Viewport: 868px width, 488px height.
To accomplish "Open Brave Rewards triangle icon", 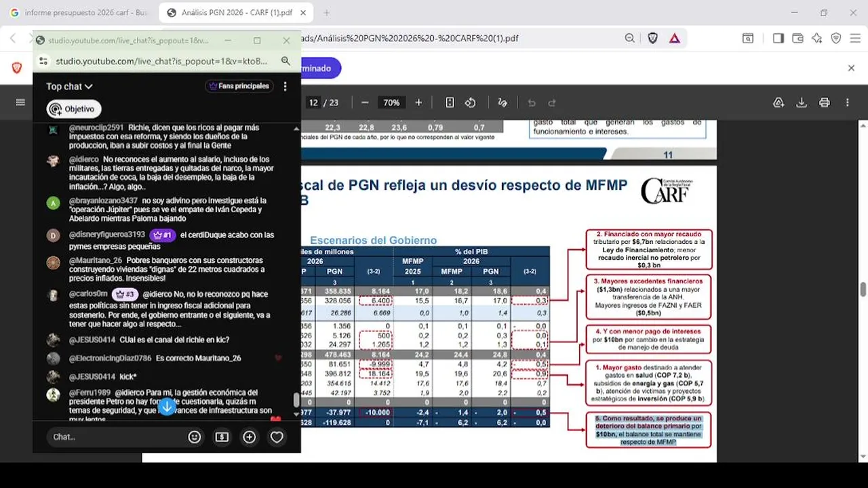I will pos(675,38).
